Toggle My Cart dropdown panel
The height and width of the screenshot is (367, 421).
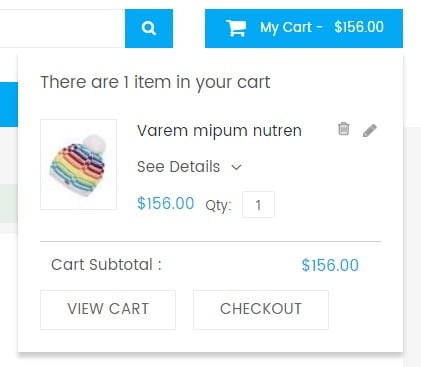(304, 28)
